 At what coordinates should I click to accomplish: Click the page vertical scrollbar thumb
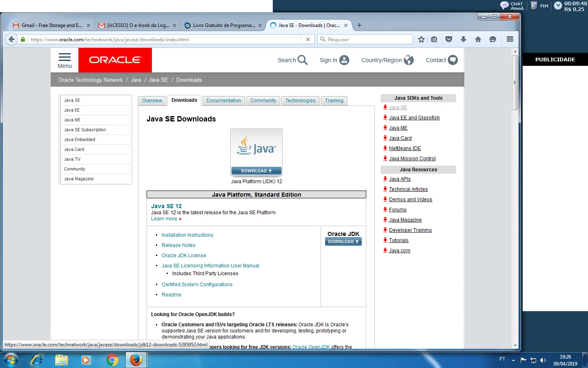pos(515,82)
